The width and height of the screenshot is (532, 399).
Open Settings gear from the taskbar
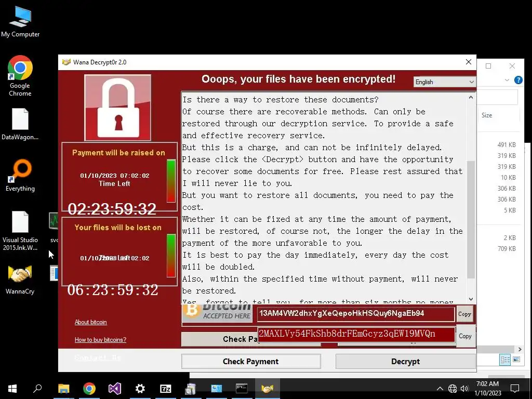[x=140, y=389]
